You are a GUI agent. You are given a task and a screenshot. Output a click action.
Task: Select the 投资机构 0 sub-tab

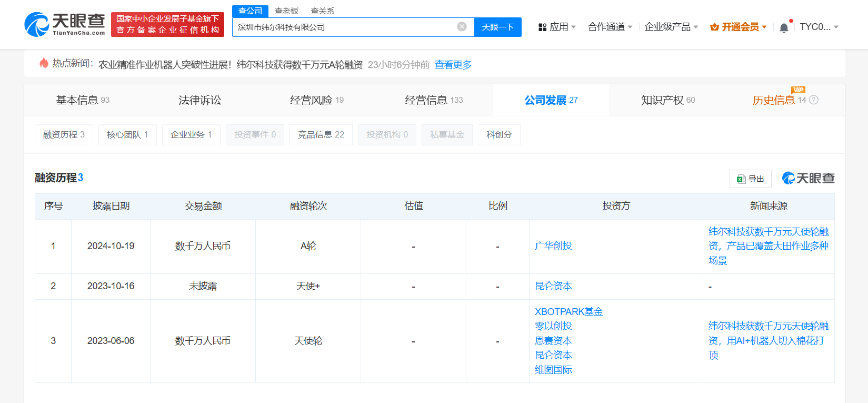coord(387,135)
